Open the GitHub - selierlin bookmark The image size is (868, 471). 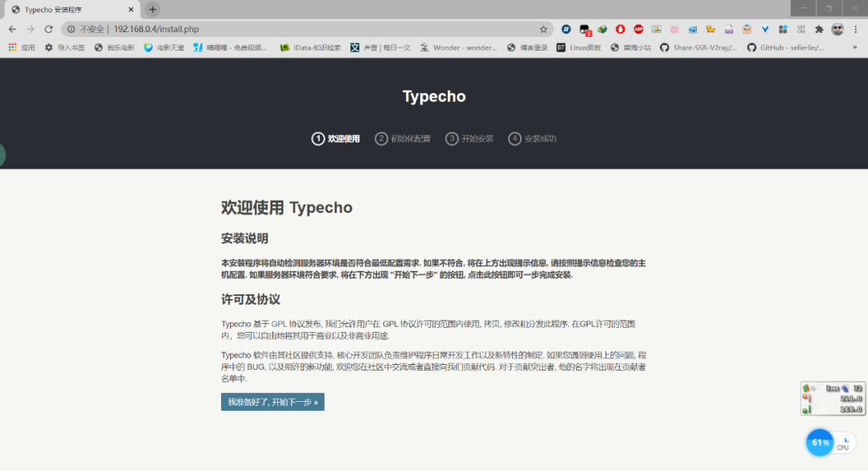785,47
